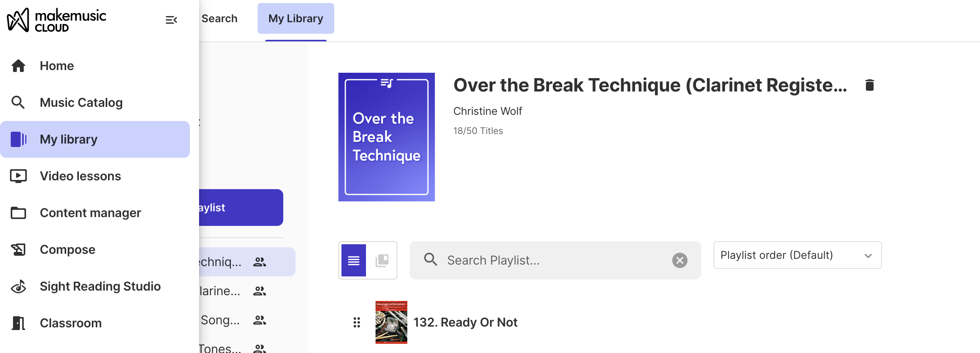The image size is (980, 353).
Task: Click the blue playlist button
Action: pos(241,208)
